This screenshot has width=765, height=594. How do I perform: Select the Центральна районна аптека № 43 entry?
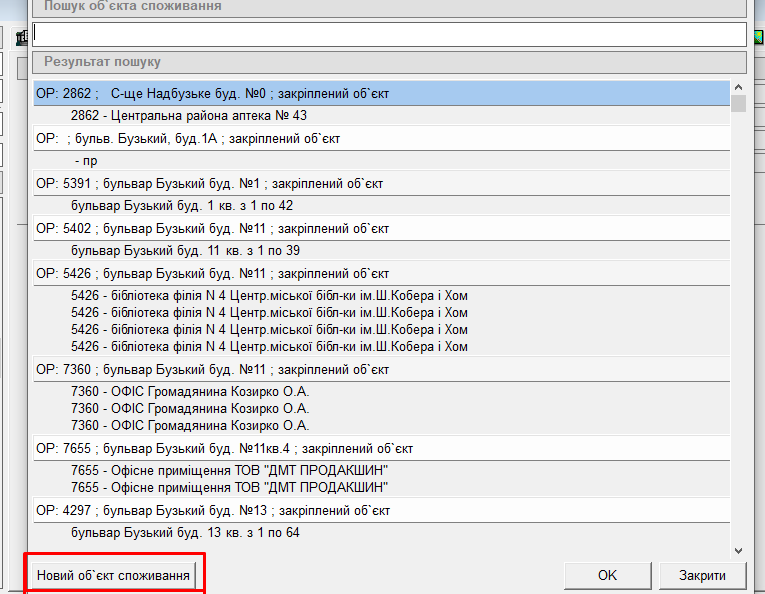[x=188, y=115]
